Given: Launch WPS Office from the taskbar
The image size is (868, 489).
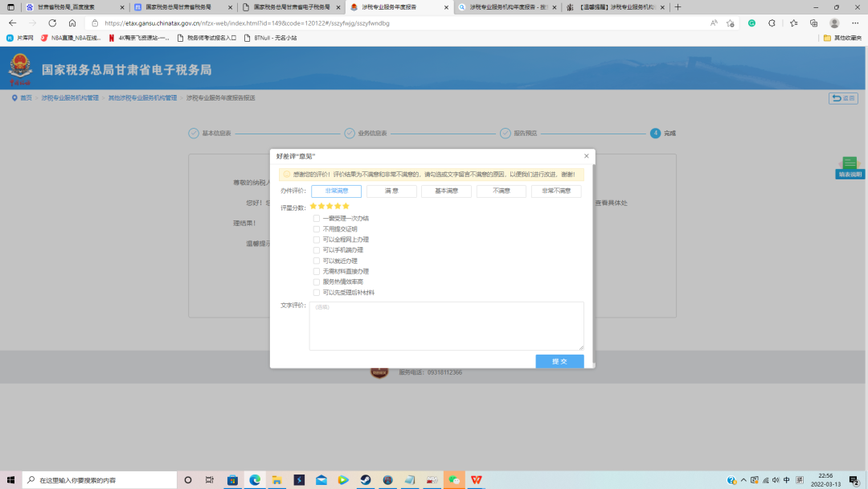Looking at the screenshot, I should pos(477,480).
